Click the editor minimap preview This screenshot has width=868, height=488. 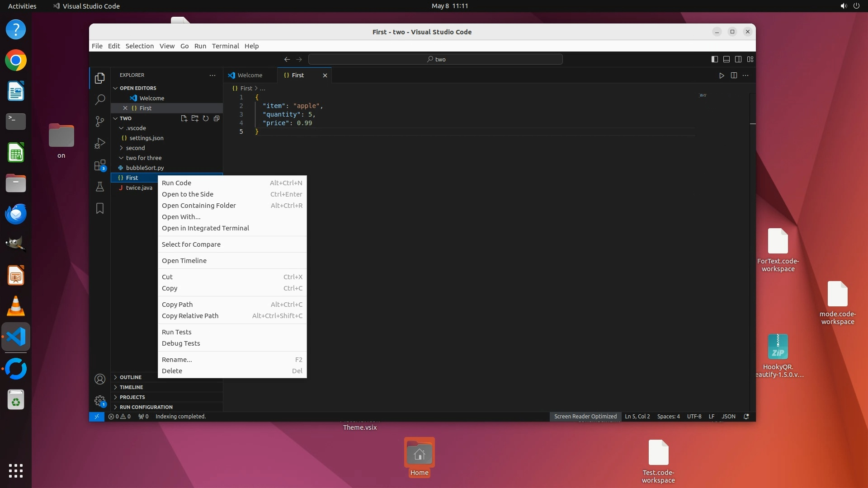[703, 95]
